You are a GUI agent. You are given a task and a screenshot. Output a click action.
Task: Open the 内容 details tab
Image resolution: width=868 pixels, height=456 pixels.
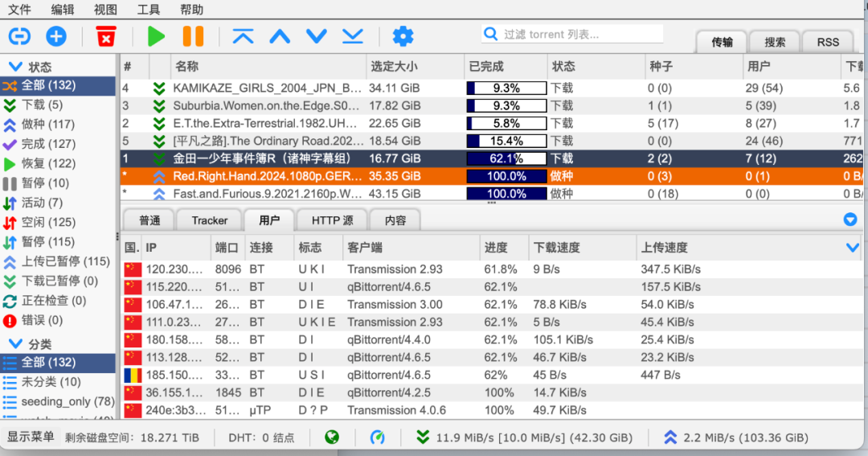click(395, 220)
